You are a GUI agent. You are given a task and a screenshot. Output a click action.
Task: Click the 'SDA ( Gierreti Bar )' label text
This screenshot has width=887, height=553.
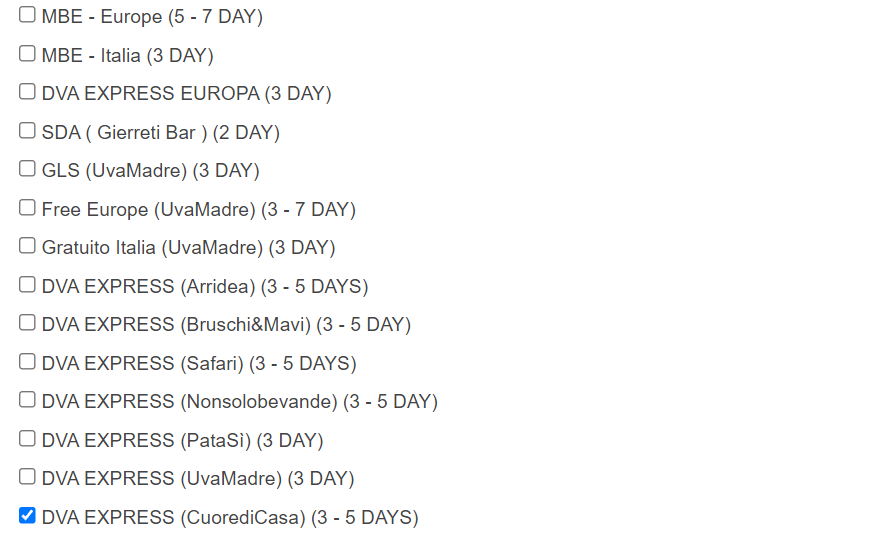124,132
